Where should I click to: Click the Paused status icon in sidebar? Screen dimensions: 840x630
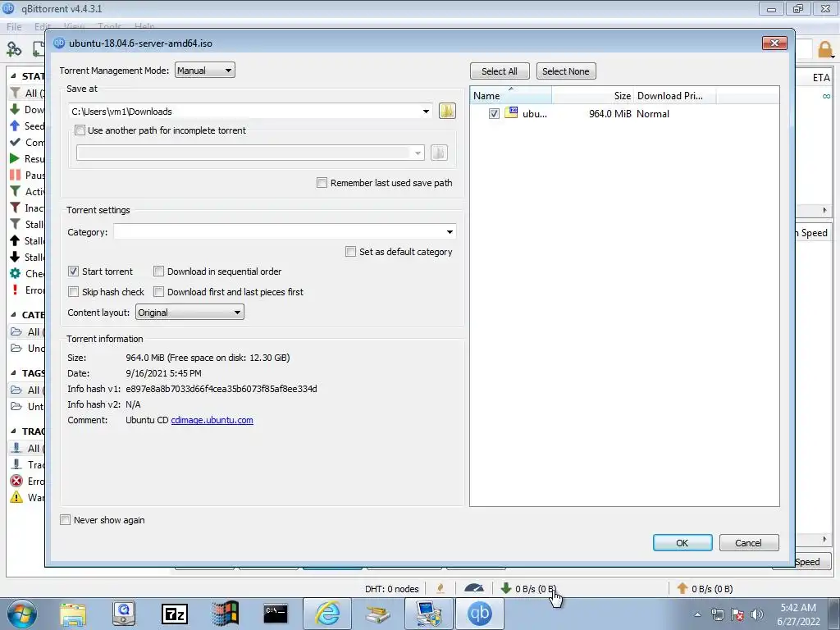coord(15,175)
